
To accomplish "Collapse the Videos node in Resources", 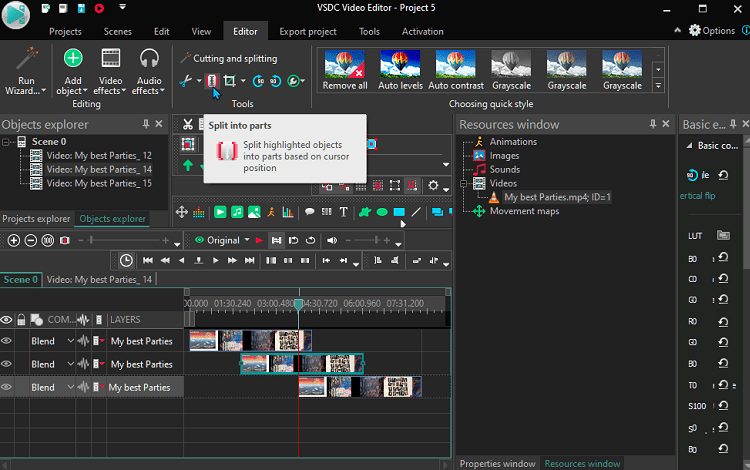I will tap(463, 184).
